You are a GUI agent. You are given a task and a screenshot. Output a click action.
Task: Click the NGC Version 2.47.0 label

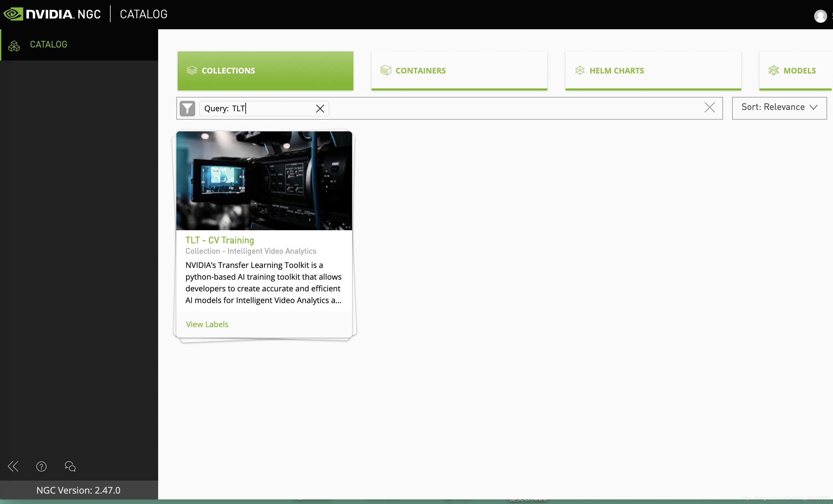(x=78, y=490)
